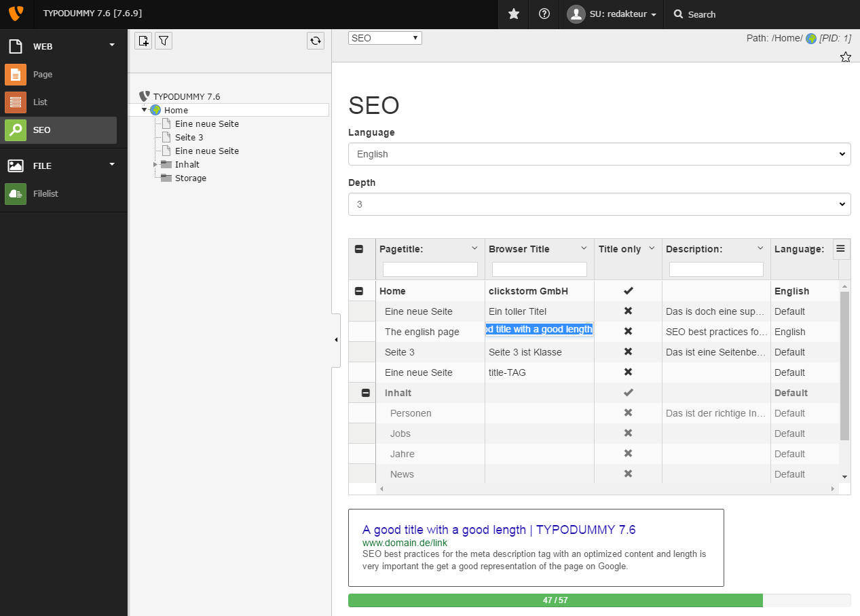The image size is (860, 616).
Task: Click the www.domain.de/link preview link
Action: (x=405, y=543)
